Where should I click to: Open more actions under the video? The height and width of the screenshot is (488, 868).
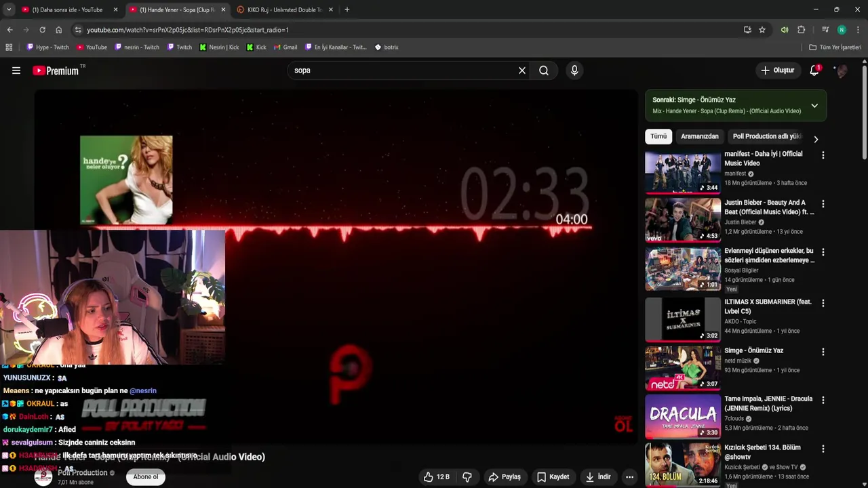click(x=629, y=477)
